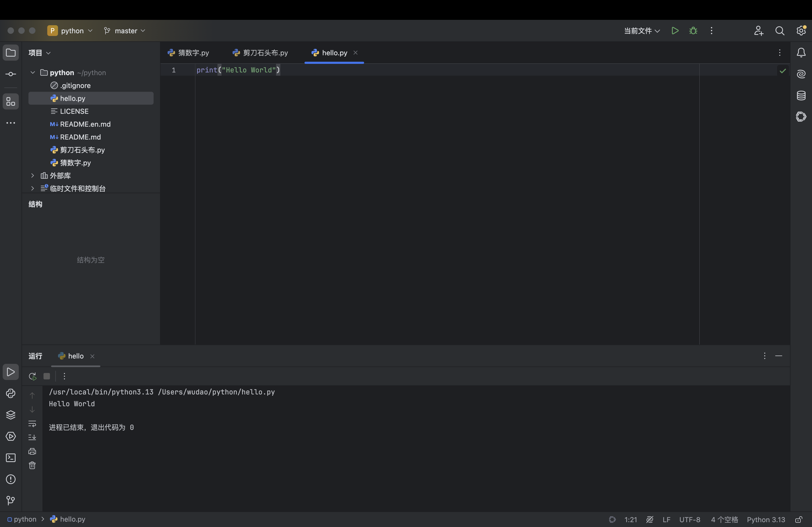Switch to the 猜数字.py editor tab

tap(188, 53)
